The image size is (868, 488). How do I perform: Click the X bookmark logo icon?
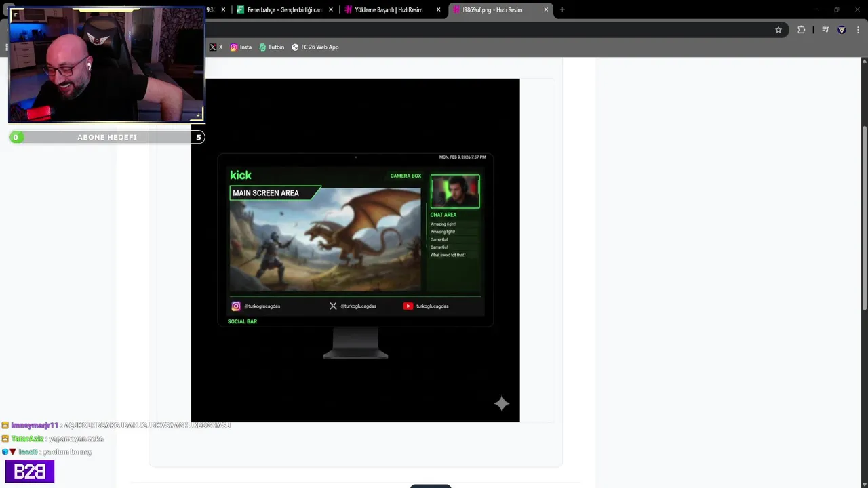tap(212, 47)
